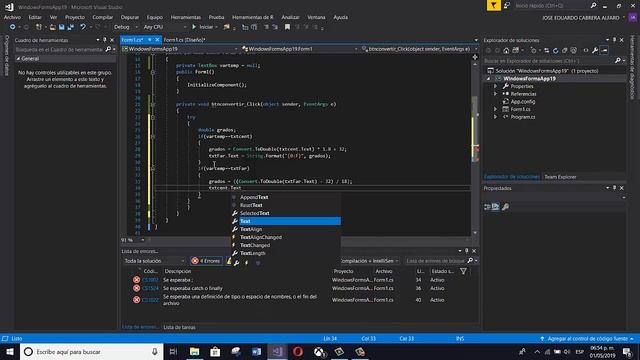
Task: Click the filter funnel icon in error list
Action: point(463,271)
